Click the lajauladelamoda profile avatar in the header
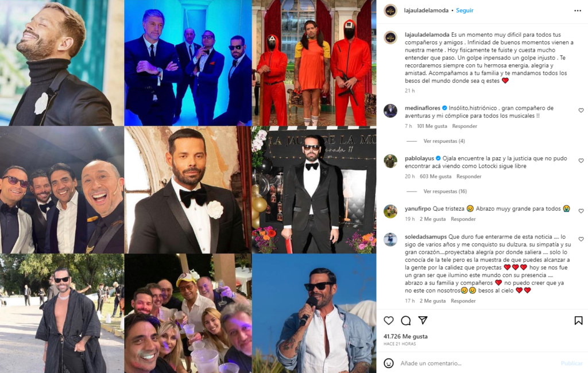The image size is (588, 373). (x=390, y=10)
